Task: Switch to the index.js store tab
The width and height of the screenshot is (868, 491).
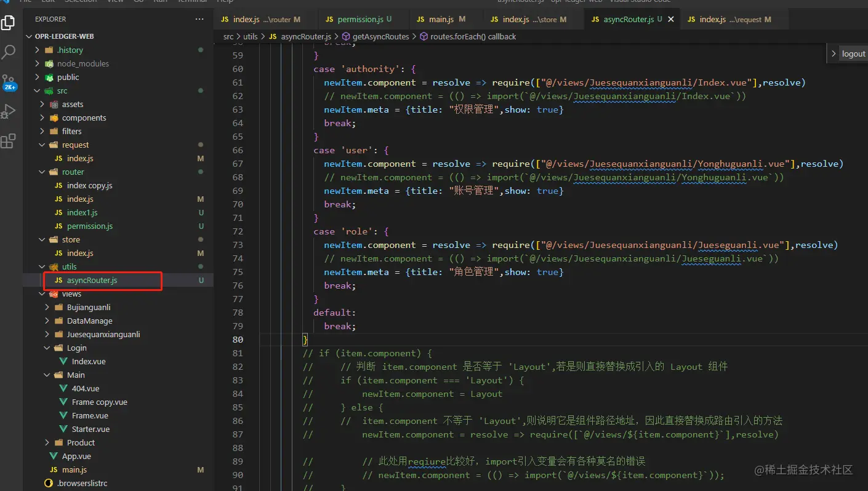Action: 534,20
